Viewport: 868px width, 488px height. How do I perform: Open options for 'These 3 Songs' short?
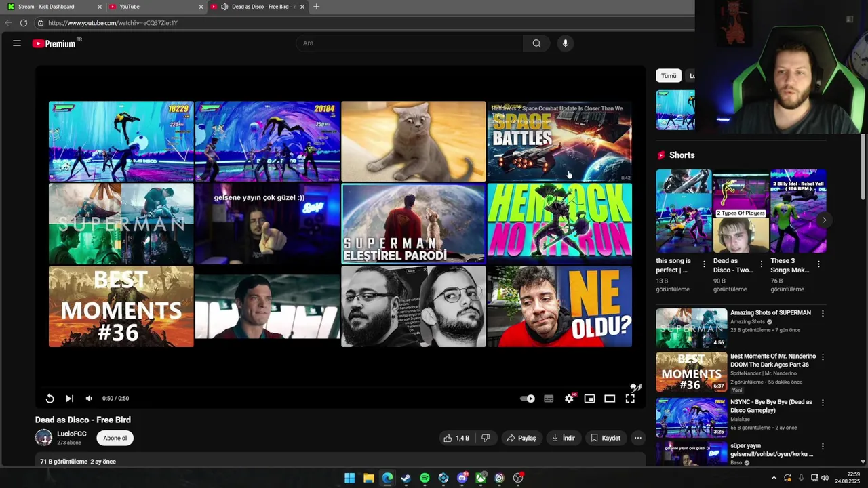pyautogui.click(x=818, y=264)
